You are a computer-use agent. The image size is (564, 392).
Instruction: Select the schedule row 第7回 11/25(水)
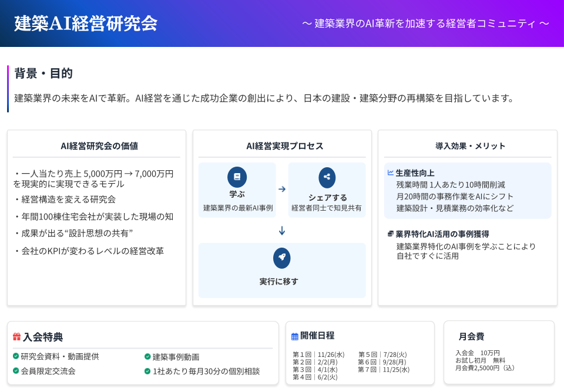pyautogui.click(x=384, y=370)
